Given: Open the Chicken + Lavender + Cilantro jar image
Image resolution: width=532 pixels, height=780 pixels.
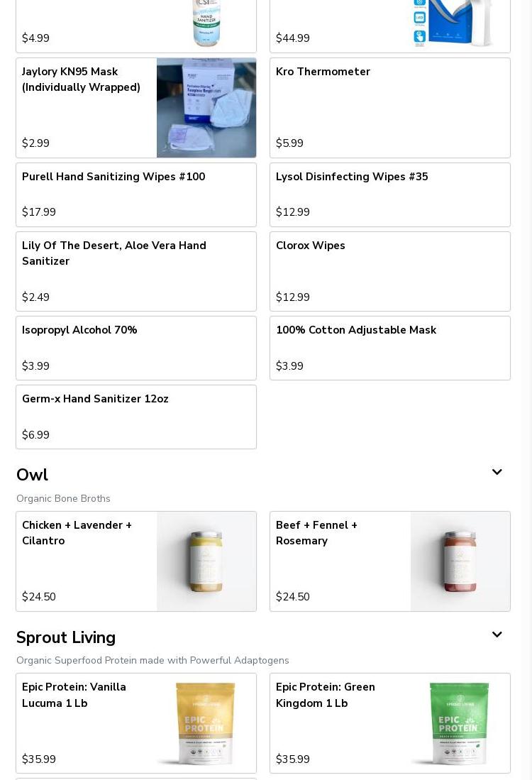Looking at the screenshot, I should point(206,561).
